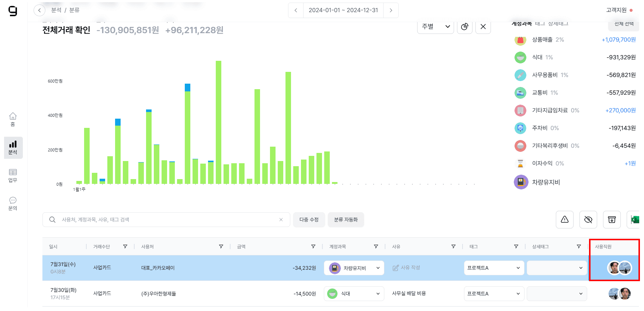Click the 분류 breadcrumb link
Image resolution: width=644 pixels, height=311 pixels.
point(75,10)
